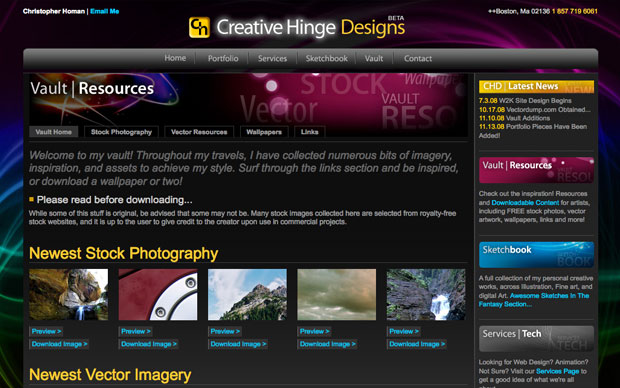Click the Creative Hinge Designs title logo
This screenshot has height=388, width=620.
[x=310, y=28]
